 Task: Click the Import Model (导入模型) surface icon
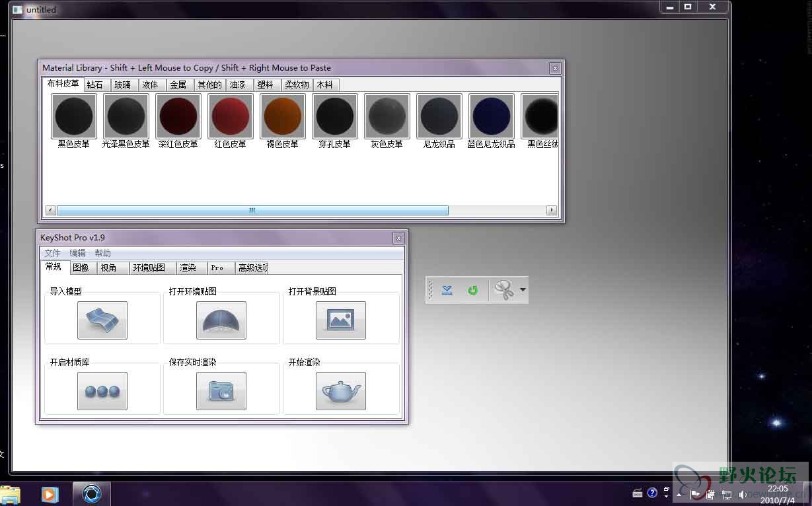102,320
